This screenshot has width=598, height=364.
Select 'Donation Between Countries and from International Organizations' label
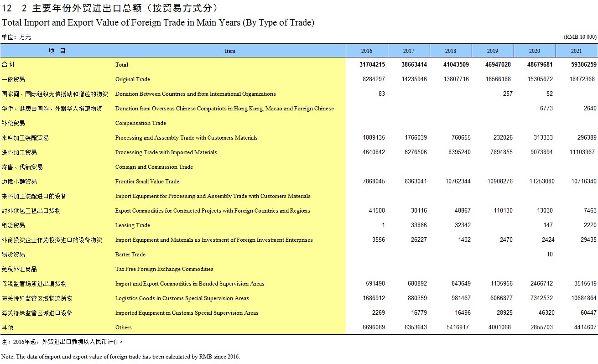pyautogui.click(x=196, y=94)
